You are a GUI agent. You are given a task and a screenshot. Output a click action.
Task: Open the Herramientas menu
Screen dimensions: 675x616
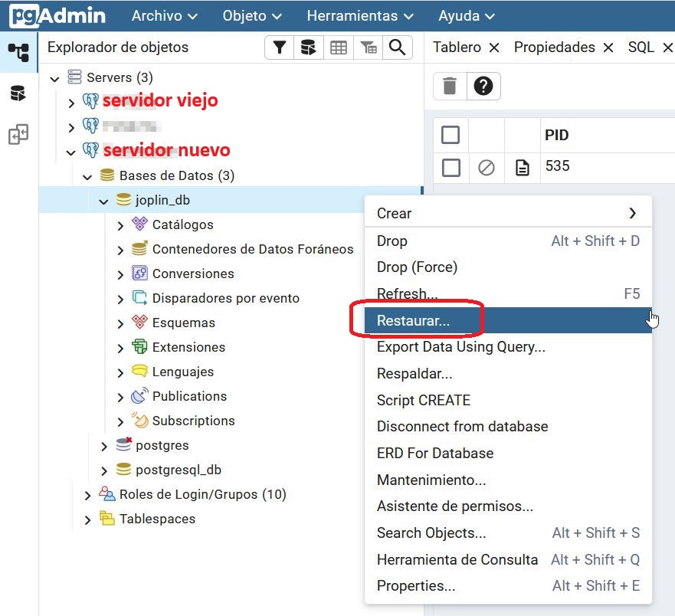[359, 16]
